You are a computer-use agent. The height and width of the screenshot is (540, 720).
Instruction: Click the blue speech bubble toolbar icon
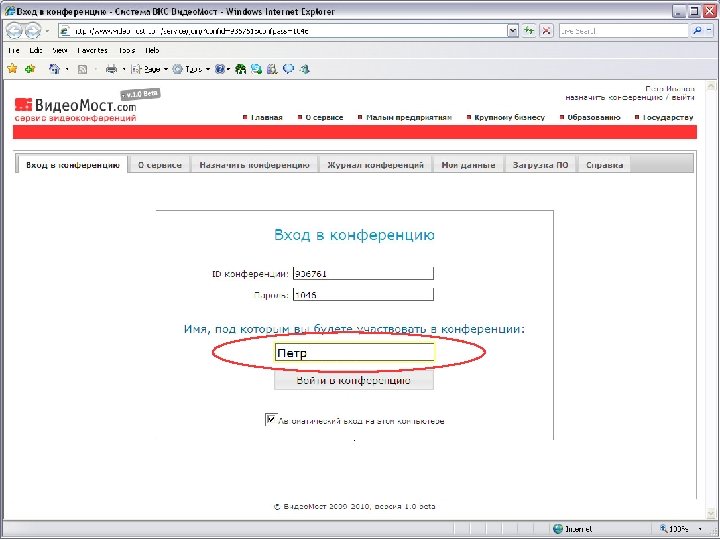point(288,69)
